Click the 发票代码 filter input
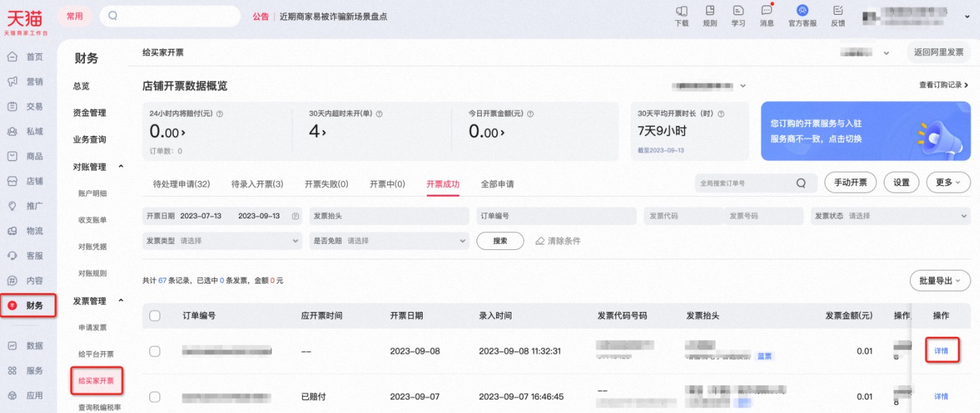 pyautogui.click(x=683, y=216)
